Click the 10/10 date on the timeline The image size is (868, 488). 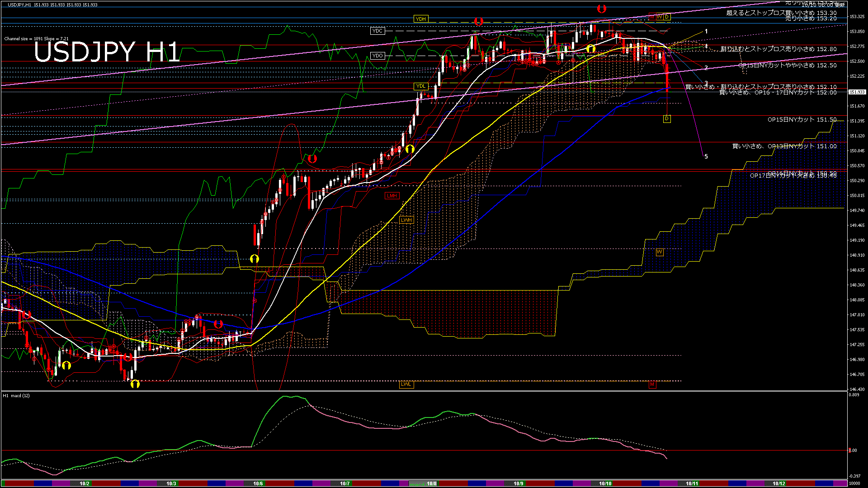[605, 483]
